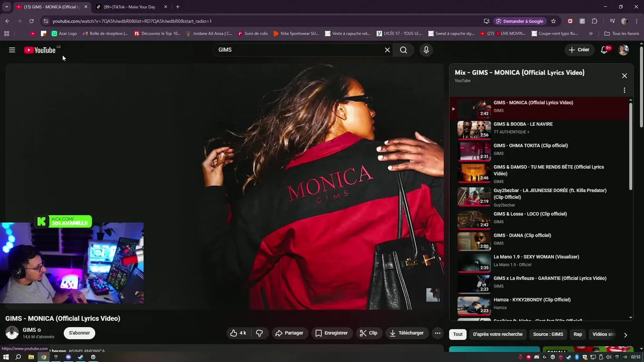
Task: Select the Rap filter chip
Action: (x=578, y=334)
